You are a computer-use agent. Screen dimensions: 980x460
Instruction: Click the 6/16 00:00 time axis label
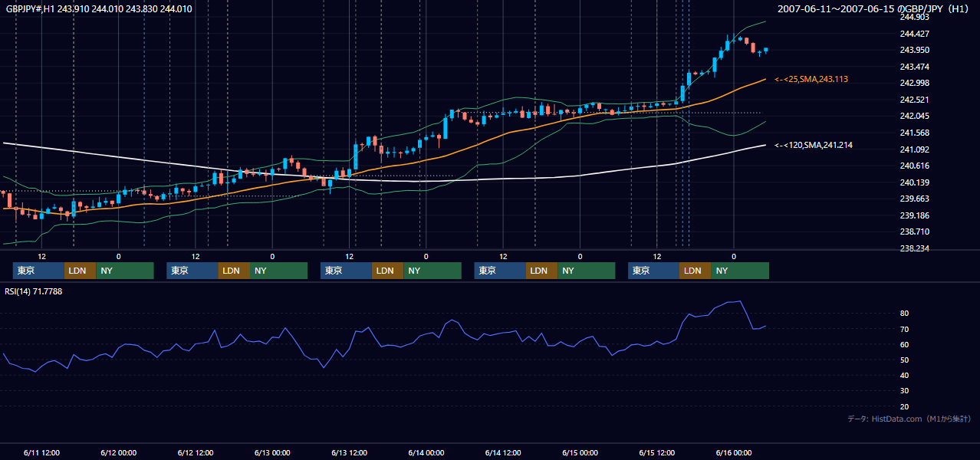[x=734, y=453]
